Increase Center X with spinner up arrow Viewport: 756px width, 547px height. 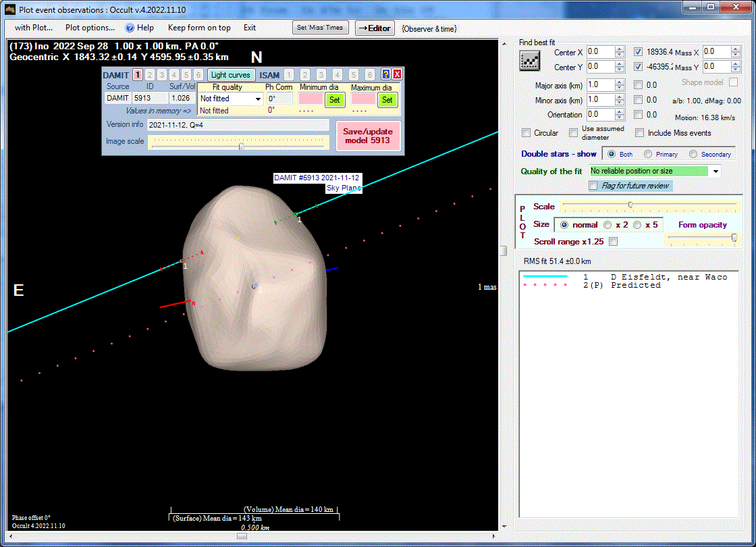click(x=620, y=49)
